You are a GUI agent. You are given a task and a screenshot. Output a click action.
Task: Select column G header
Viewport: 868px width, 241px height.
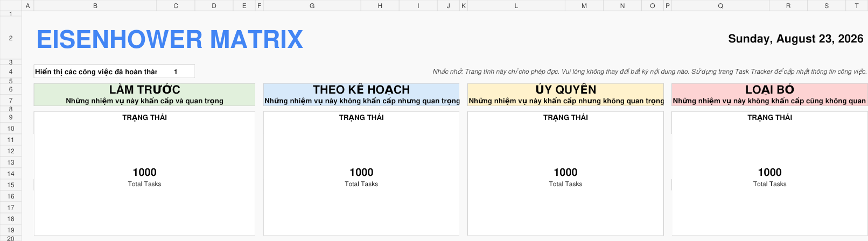[x=312, y=5]
